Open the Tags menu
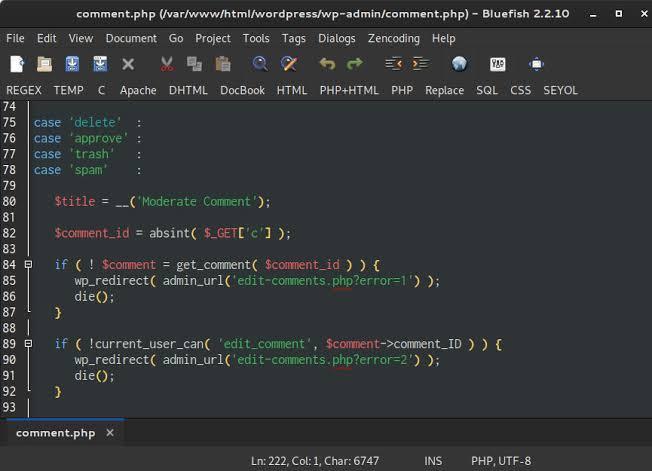 [294, 38]
